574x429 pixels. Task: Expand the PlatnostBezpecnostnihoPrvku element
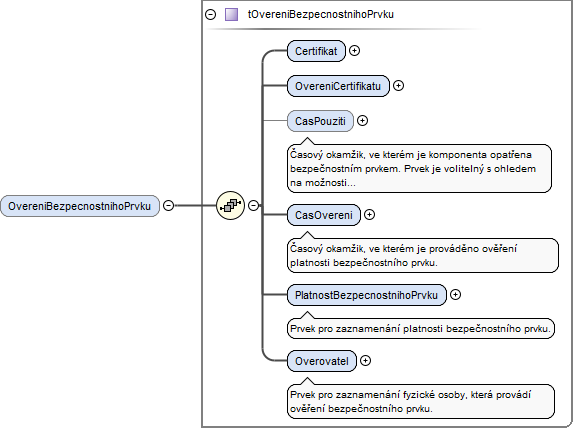point(455,294)
